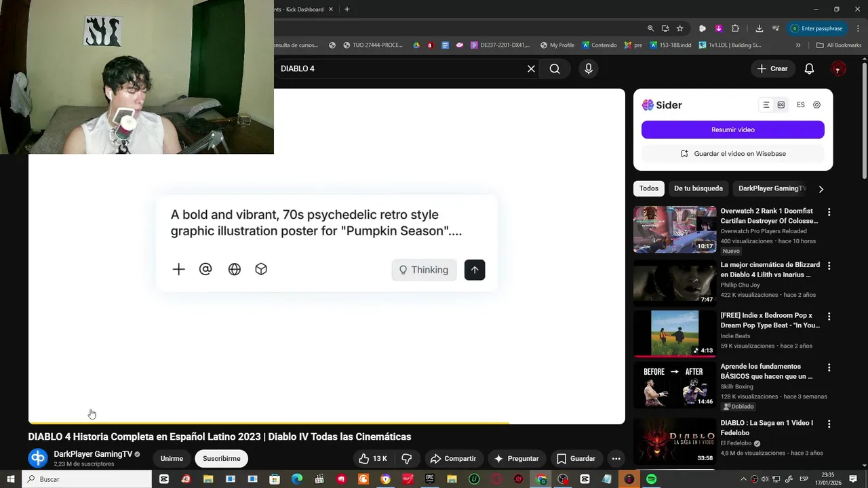Open the 1v1.LOL bookmark
This screenshot has width=868, height=488.
730,45
